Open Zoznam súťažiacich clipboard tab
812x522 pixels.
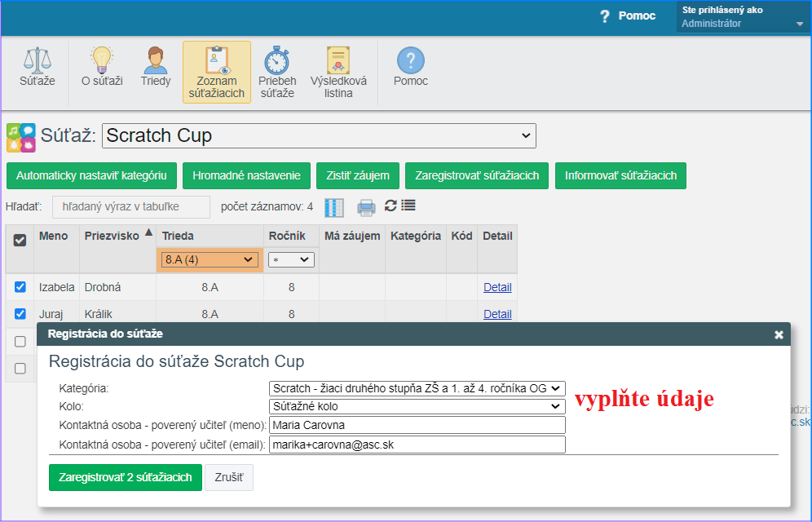pos(217,73)
